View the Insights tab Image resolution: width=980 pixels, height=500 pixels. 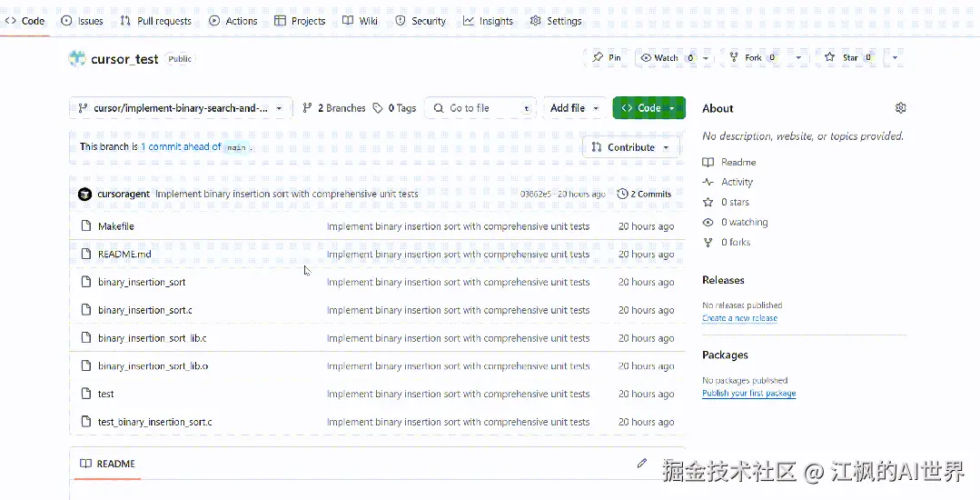(x=488, y=21)
